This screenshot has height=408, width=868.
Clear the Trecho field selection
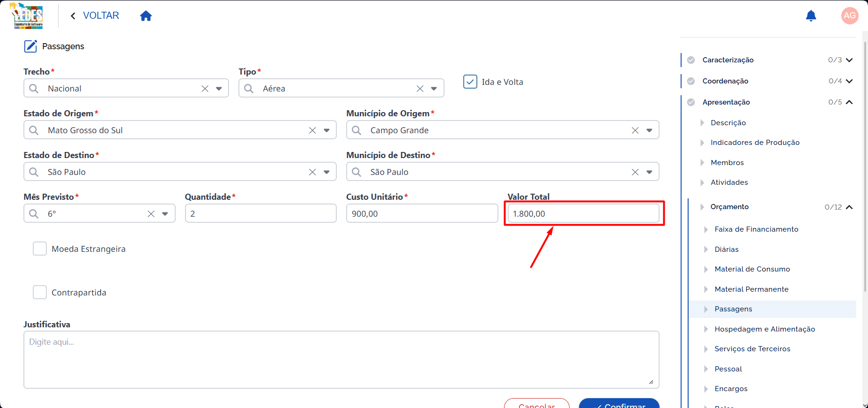pos(205,89)
